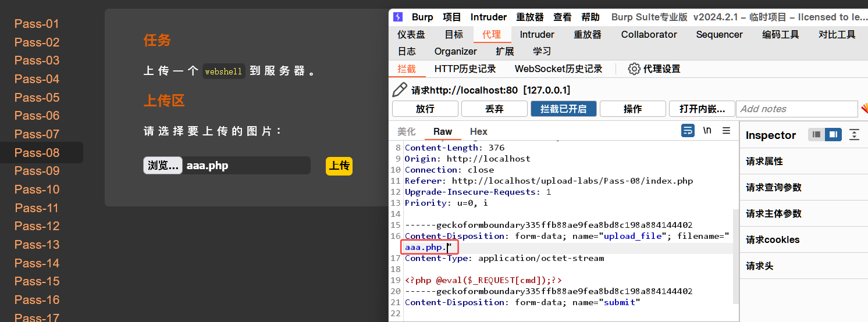Viewport: 868px width, 322px height.
Task: Switch editor to Hex view
Action: point(479,131)
